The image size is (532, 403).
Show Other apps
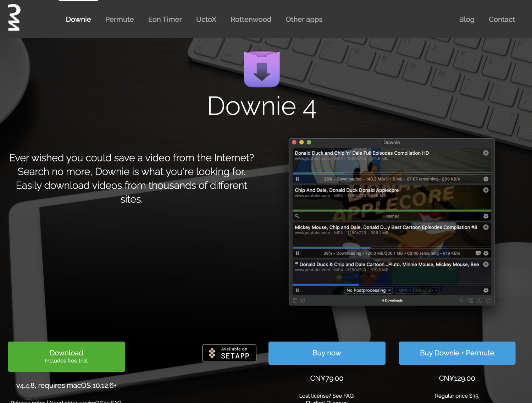(x=304, y=19)
